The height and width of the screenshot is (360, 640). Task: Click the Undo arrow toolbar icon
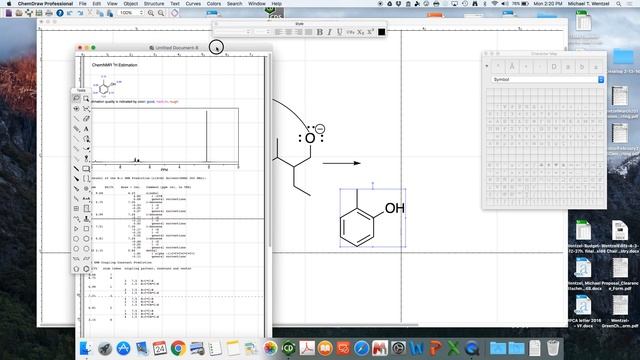pos(70,13)
